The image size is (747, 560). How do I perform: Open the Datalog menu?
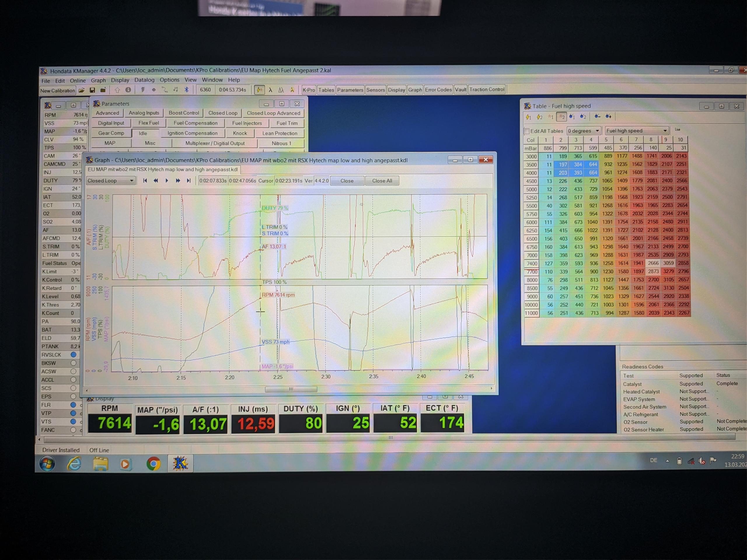pyautogui.click(x=144, y=80)
